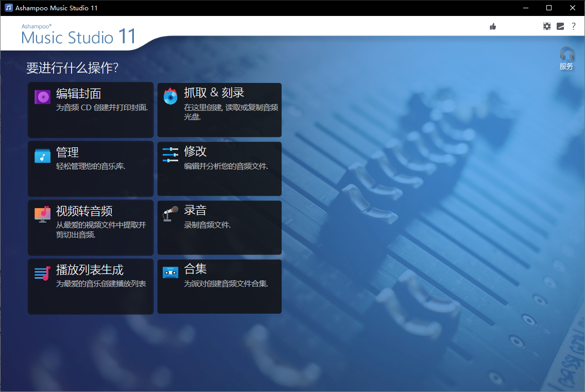The height and width of the screenshot is (392, 585).
Task: Minimize the Ashampoo Music Studio window
Action: [525, 8]
